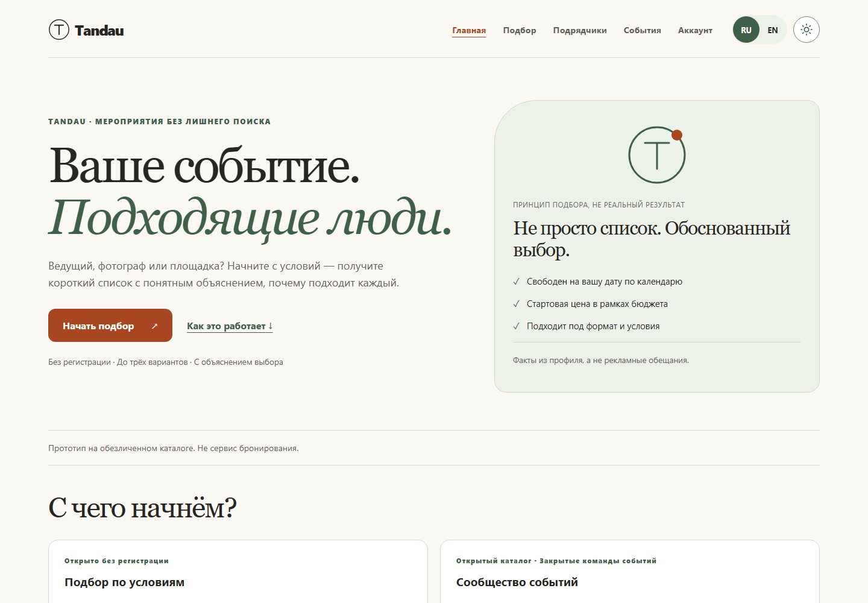Click the Подходящие люди italic headline
Image resolution: width=868 pixels, height=603 pixels.
(x=250, y=218)
